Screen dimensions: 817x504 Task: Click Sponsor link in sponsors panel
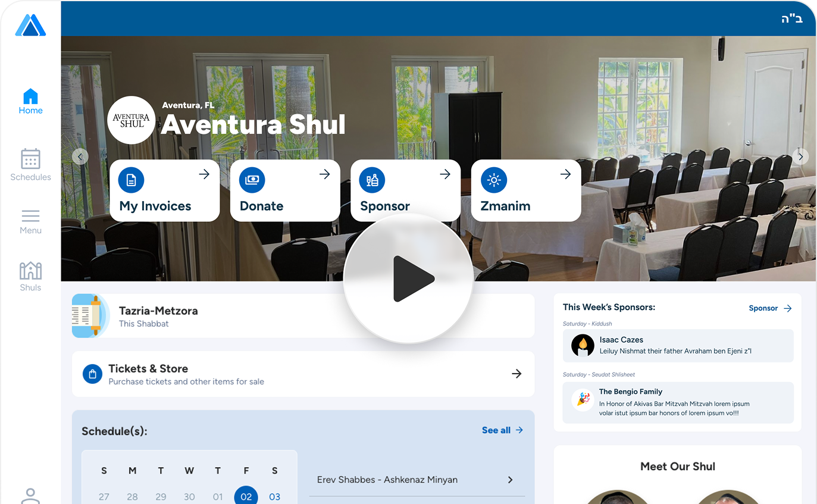770,308
